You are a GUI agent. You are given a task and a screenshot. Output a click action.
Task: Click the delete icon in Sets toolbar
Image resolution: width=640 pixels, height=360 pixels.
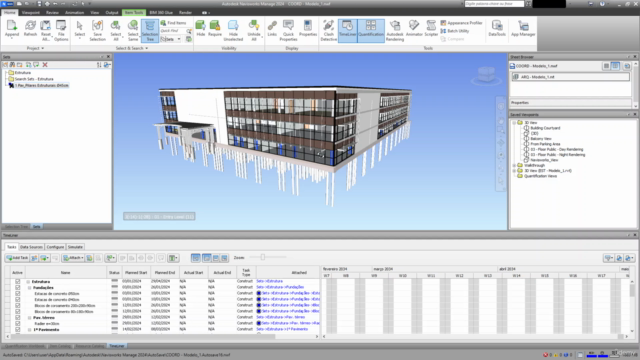(x=45, y=64)
